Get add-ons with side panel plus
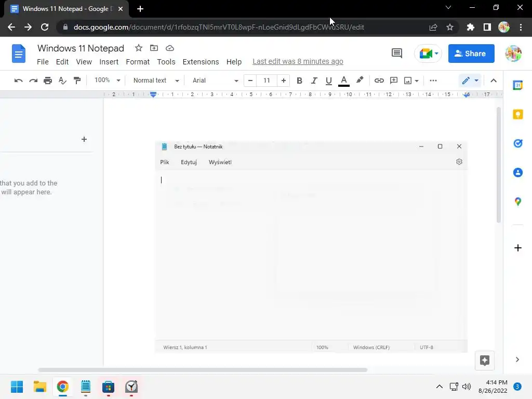 click(517, 248)
